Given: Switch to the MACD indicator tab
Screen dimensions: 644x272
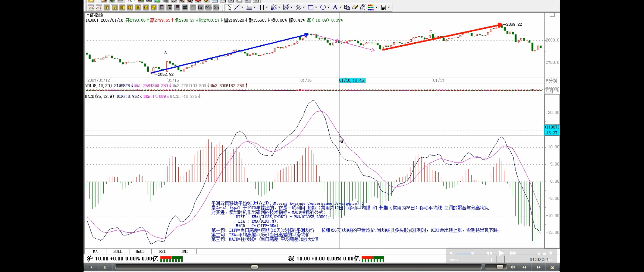Looking at the screenshot, I should click(140, 251).
